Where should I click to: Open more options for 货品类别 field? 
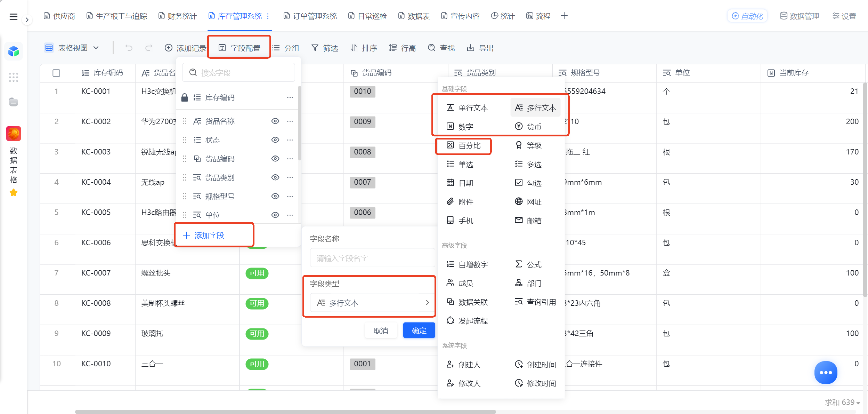tap(290, 177)
